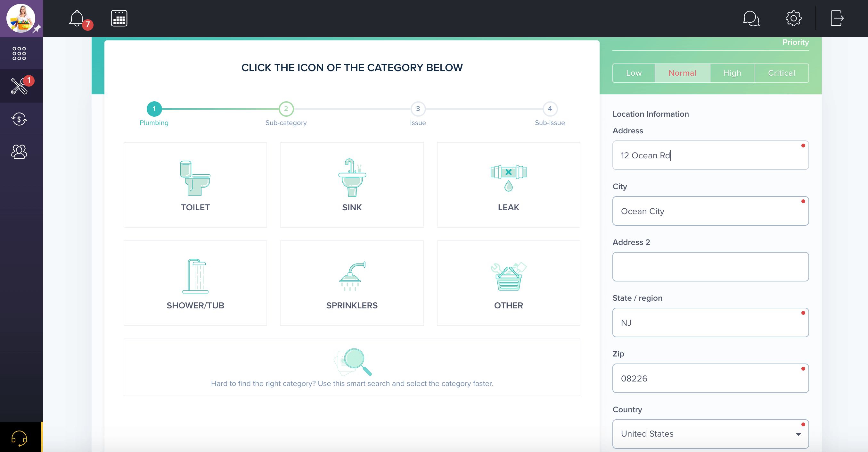Screen dimensions: 868x452
Task: Click the TOILET label
Action: [195, 207]
